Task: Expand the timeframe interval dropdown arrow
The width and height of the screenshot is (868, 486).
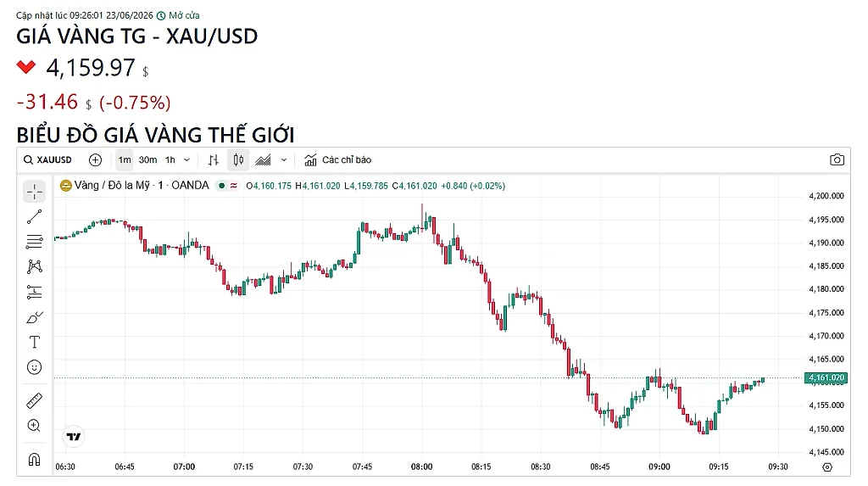Action: tap(187, 160)
